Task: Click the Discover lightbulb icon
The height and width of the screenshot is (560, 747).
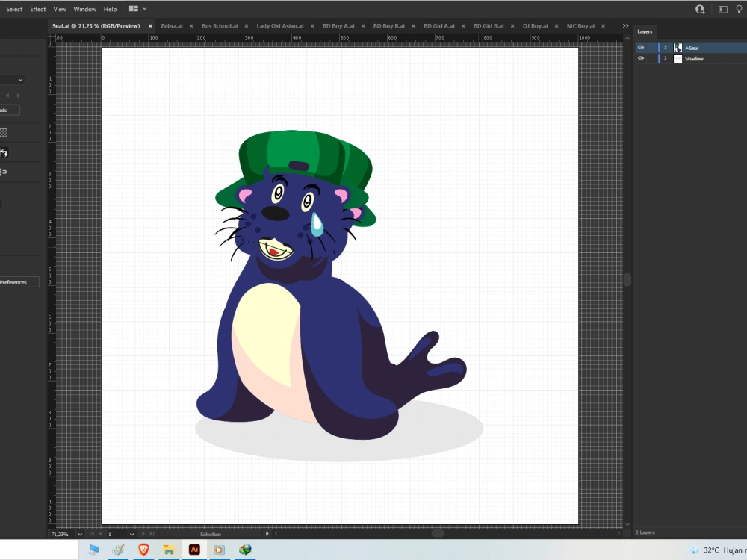Action: tap(740, 9)
